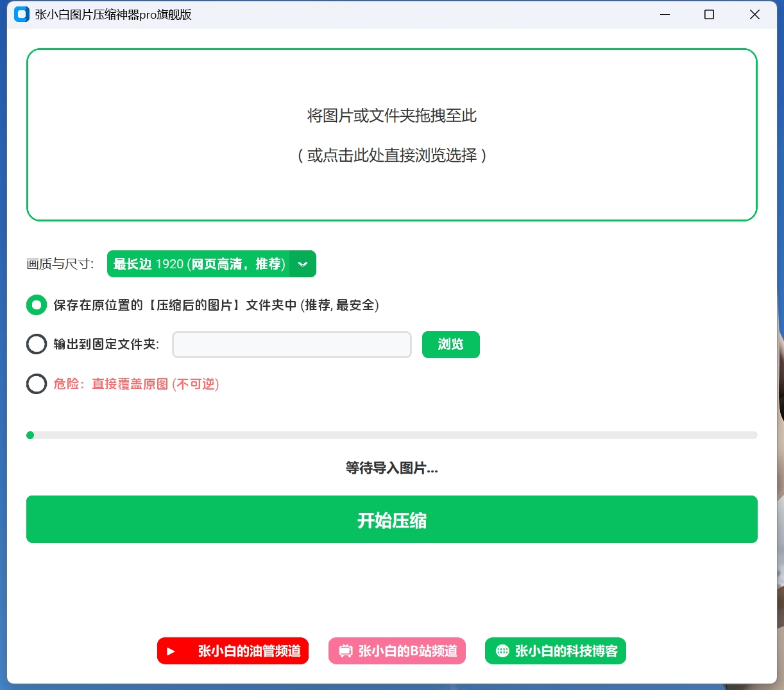Open 张小白的油管频道 YouTube channel button
The height and width of the screenshot is (690, 784).
coord(233,651)
